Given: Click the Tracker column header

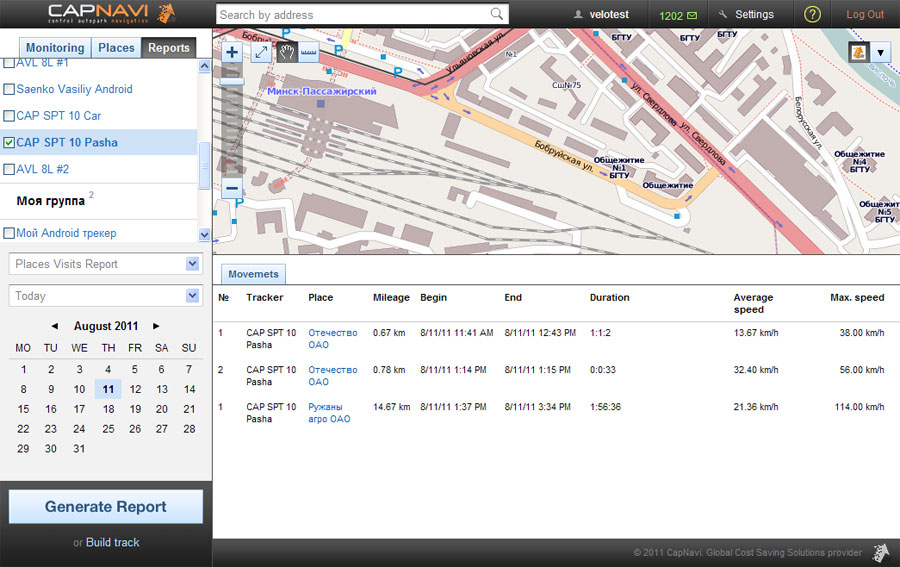Looking at the screenshot, I should coord(265,297).
